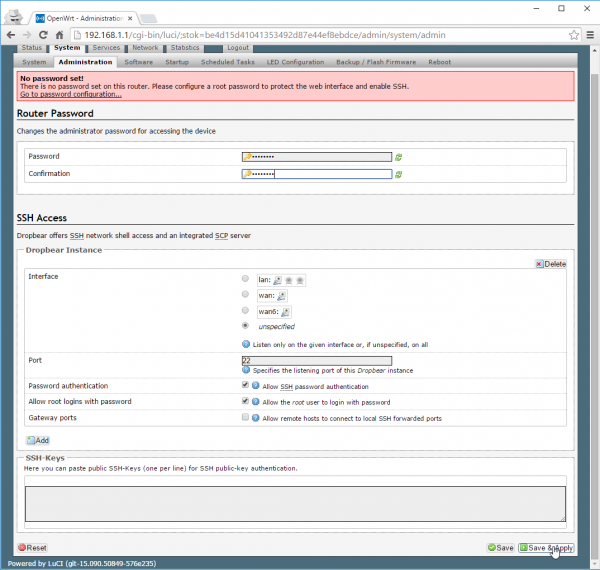Open the Backup / Flash Firmware tab
Screen dimensions: 600x570
click(x=374, y=62)
